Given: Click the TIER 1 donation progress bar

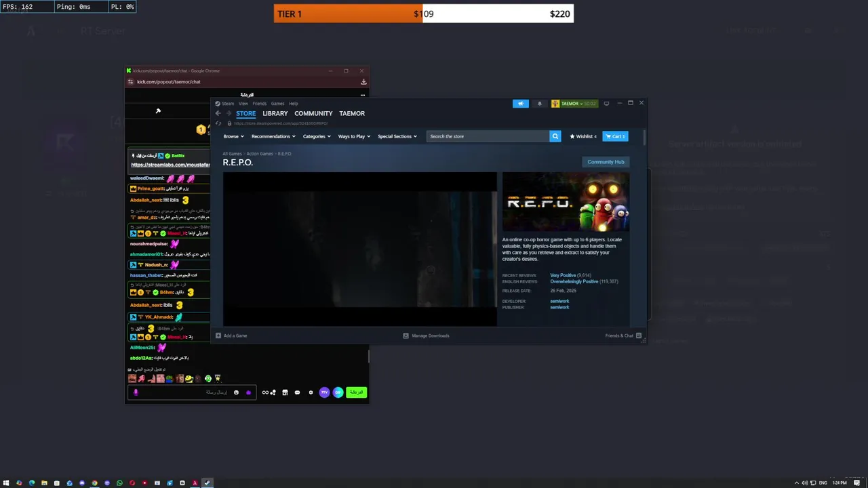Looking at the screenshot, I should (x=424, y=14).
